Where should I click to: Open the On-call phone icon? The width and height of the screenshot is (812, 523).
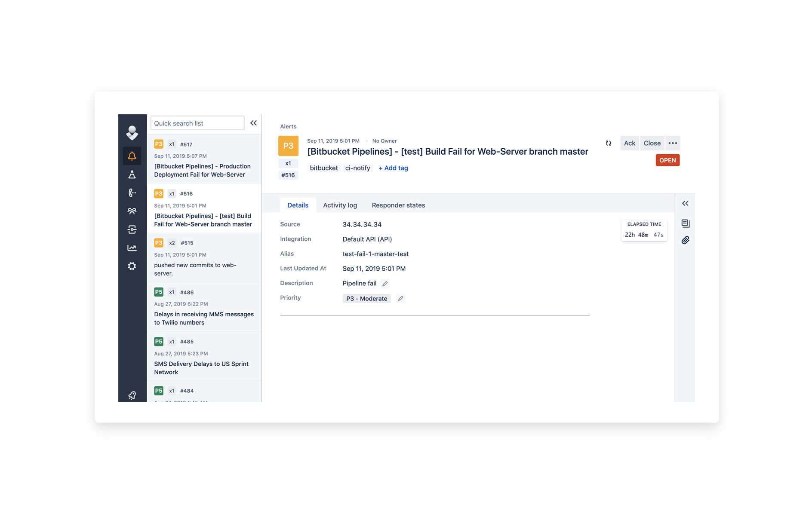tap(132, 192)
